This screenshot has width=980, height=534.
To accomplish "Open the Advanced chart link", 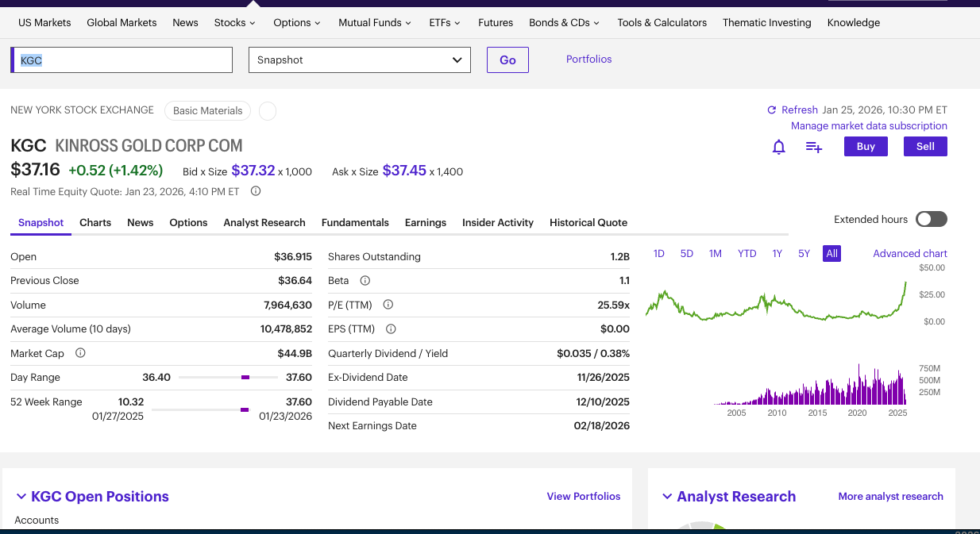I will click(909, 254).
